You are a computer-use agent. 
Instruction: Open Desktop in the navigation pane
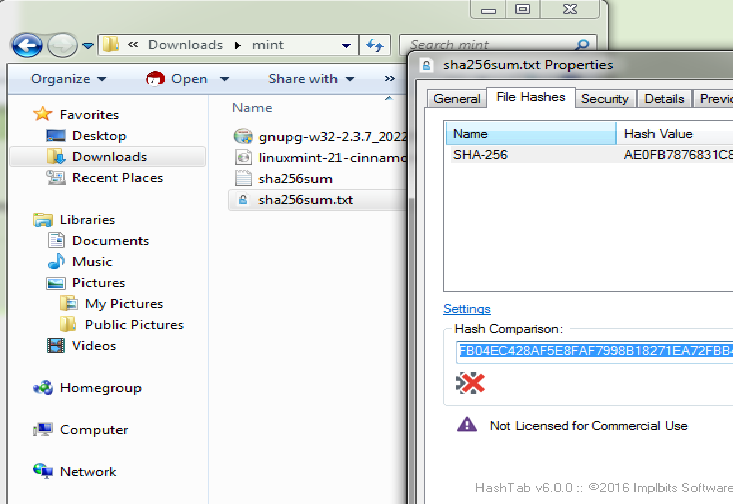point(99,136)
